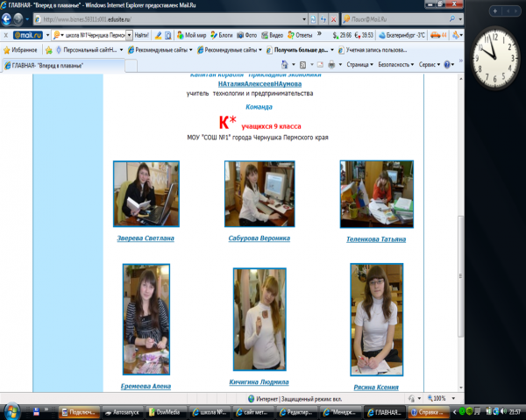
Task: Open Сабурова Вероника link
Action: tap(259, 238)
